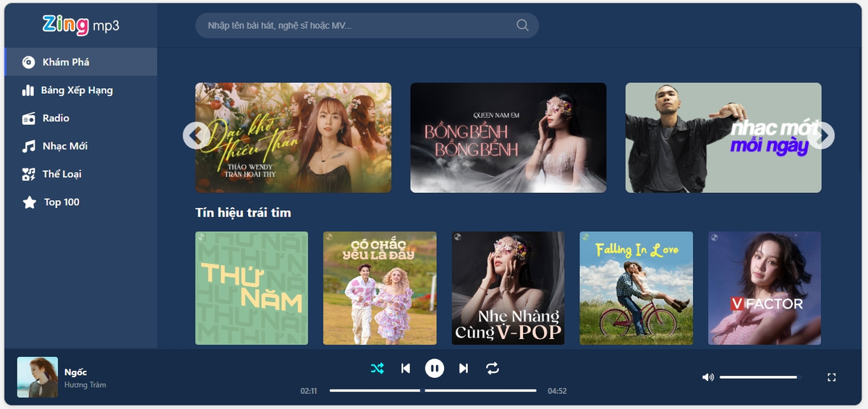The image size is (868, 409).
Task: Skip to the previous track
Action: point(406,369)
